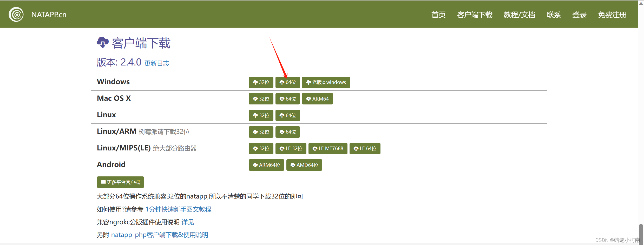Click the Windows row label
Viewport: 644px width, 245px height.
(113, 82)
